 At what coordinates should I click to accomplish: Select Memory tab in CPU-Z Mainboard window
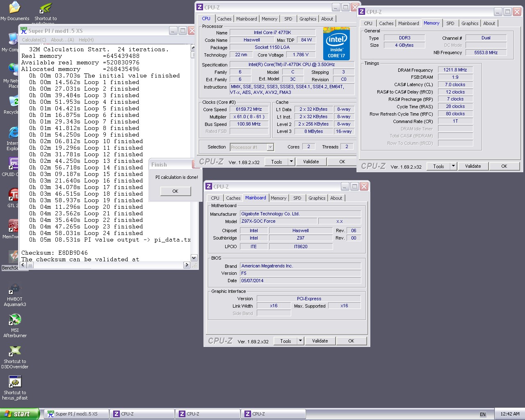tap(278, 198)
